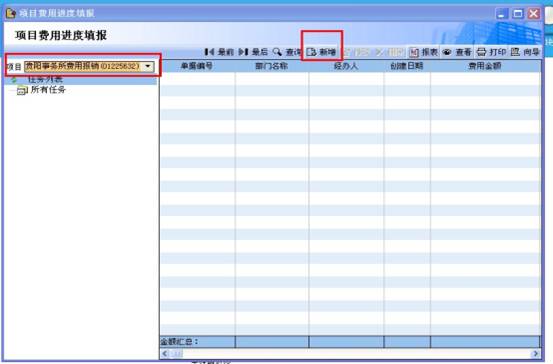
Task: Click the 金额汇总 summary cell
Action: [197, 342]
